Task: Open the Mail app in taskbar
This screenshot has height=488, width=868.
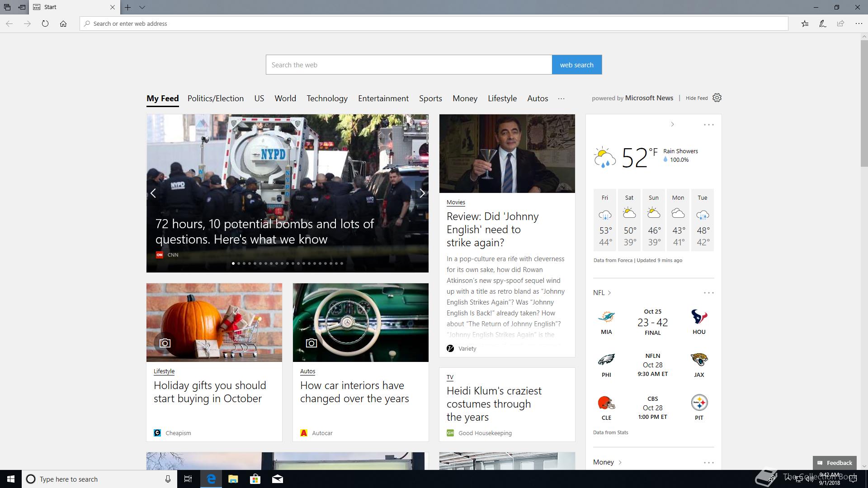Action: (278, 479)
